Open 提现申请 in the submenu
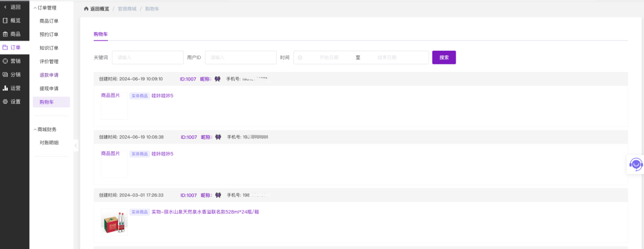The height and width of the screenshot is (249, 644). 49,89
